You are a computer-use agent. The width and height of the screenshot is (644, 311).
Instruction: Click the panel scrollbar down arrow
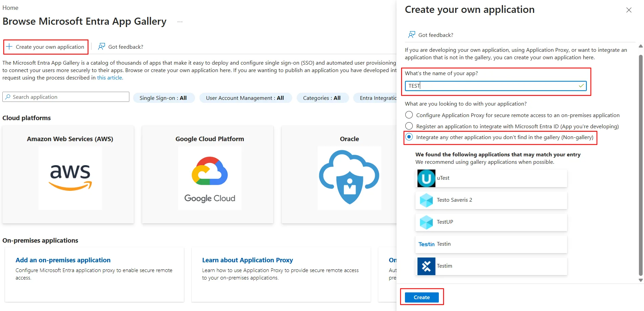641,280
